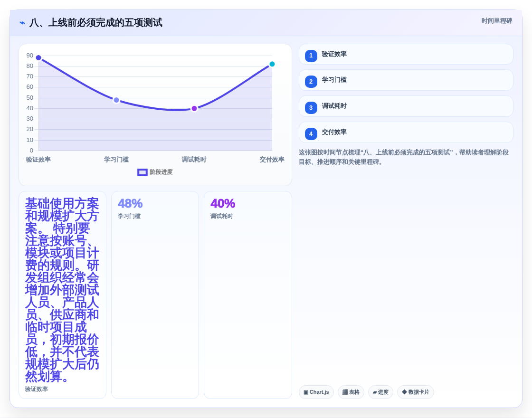Open the 学习门槛 milestone row
The width and height of the screenshot is (532, 418).
pyautogui.click(x=406, y=80)
